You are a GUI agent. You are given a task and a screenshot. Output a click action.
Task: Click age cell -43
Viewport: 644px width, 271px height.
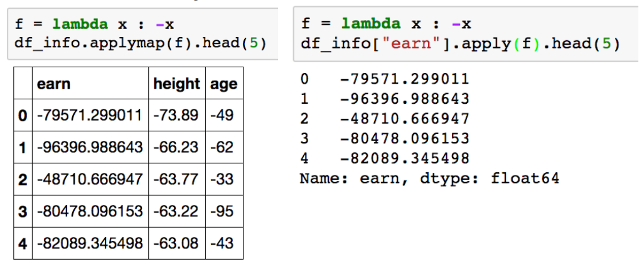tap(224, 243)
